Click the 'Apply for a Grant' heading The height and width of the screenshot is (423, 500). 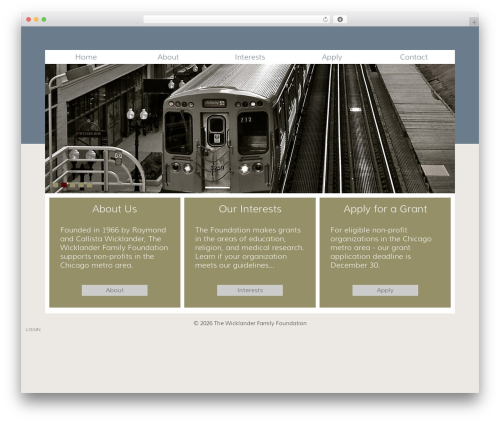385,209
